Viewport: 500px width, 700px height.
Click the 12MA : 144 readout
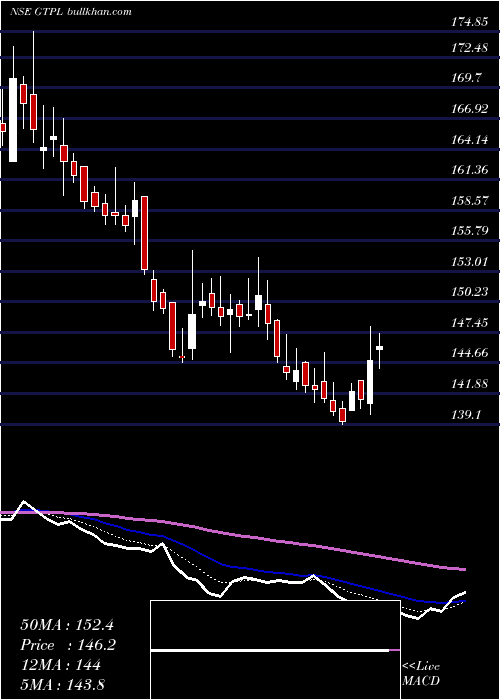point(60,665)
